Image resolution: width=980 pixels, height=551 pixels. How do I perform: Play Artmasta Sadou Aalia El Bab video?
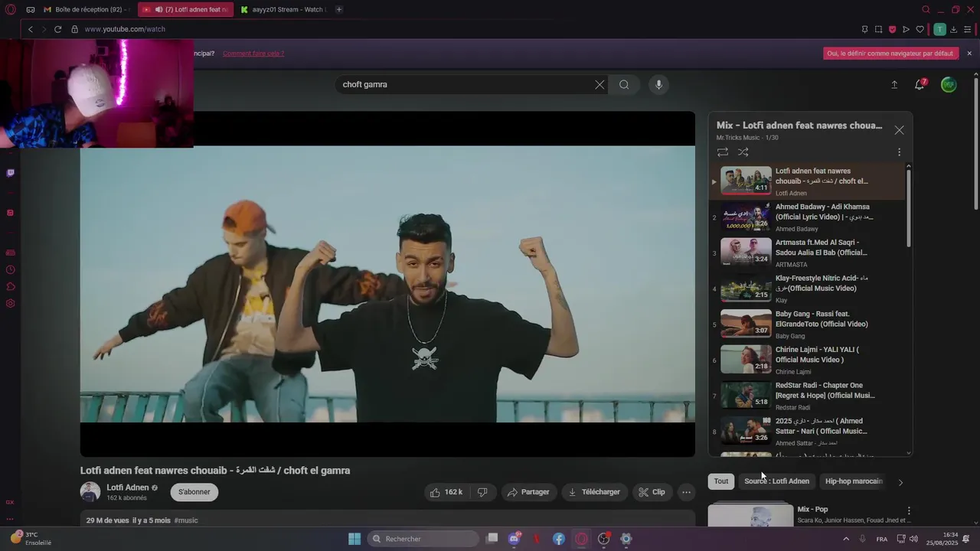click(x=807, y=253)
